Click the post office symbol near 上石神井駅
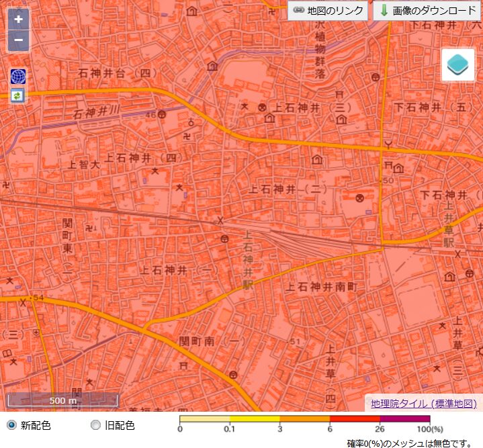 [x=224, y=238]
